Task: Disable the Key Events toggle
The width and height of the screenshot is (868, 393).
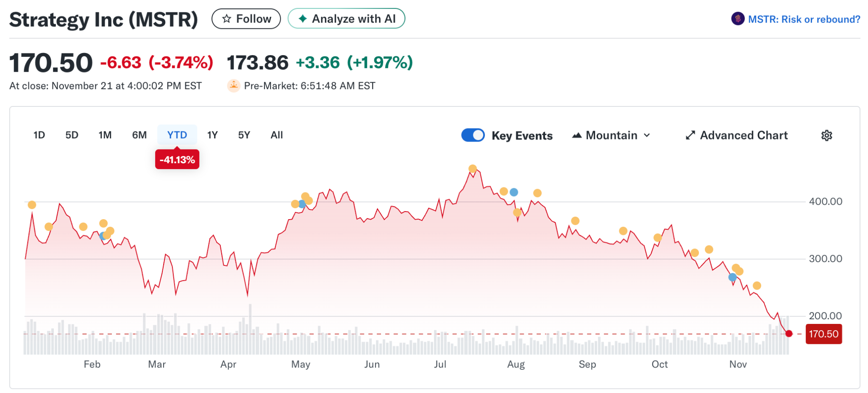Action: (x=473, y=135)
